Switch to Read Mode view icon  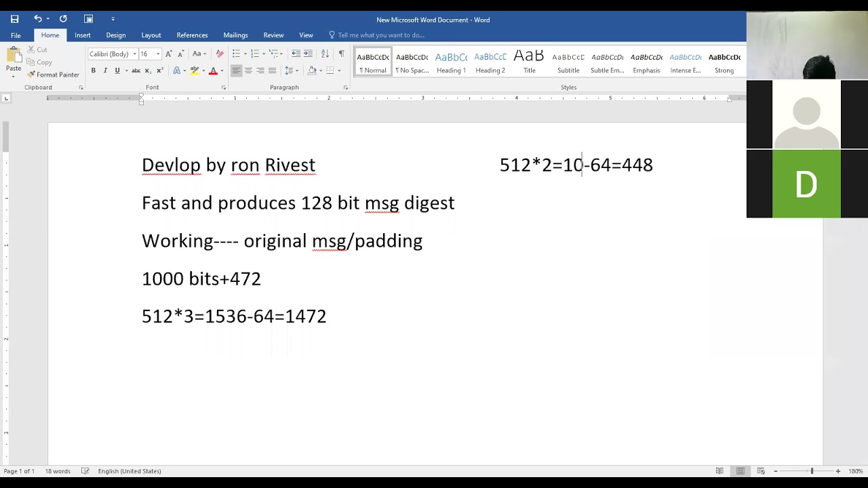click(x=719, y=471)
